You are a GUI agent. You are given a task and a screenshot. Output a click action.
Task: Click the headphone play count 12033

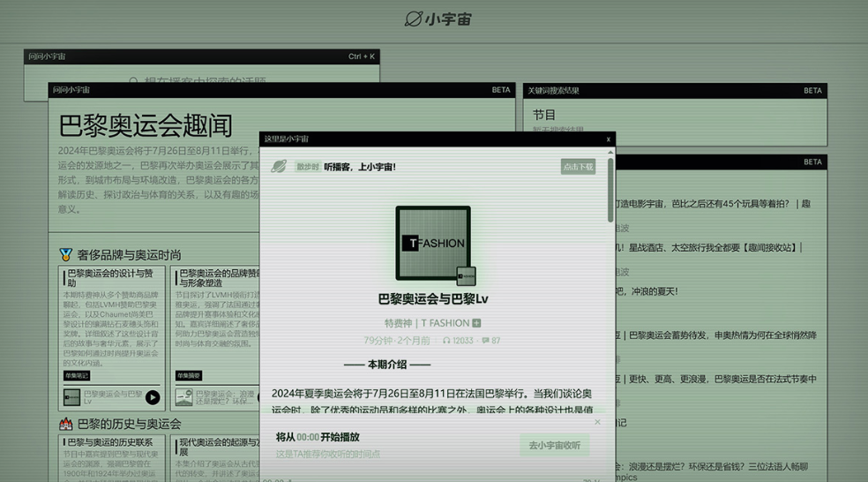click(458, 341)
